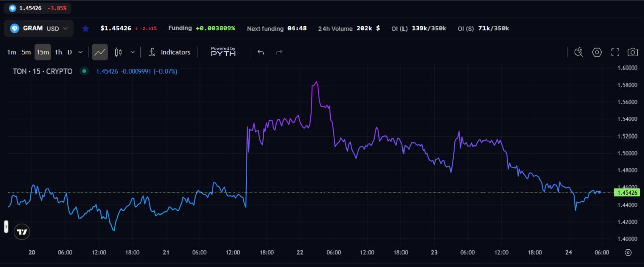The image size is (644, 267).
Task: Select the 15m timeframe
Action: click(x=43, y=52)
